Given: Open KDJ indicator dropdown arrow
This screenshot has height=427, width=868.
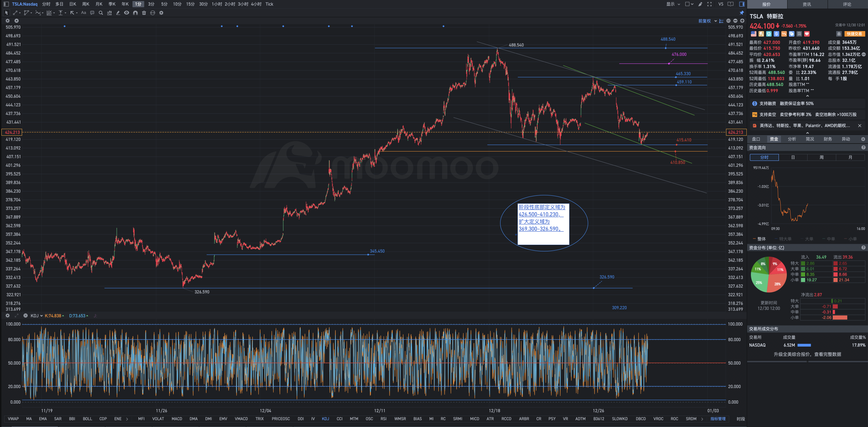Looking at the screenshot, I should pyautogui.click(x=41, y=316).
